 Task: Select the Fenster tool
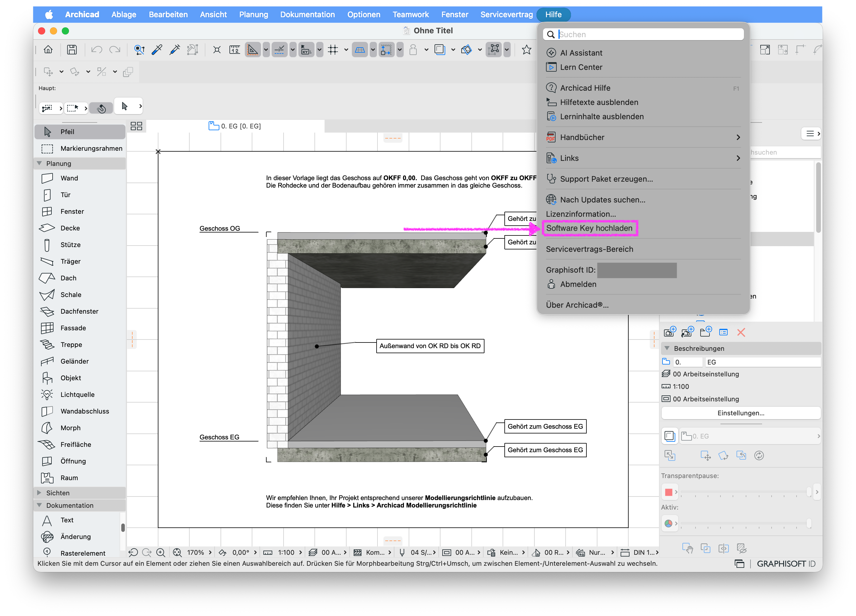(x=80, y=211)
